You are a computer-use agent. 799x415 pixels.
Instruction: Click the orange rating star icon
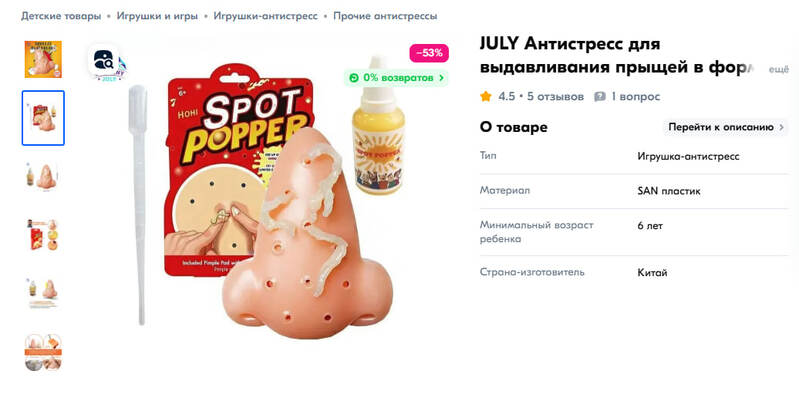[486, 96]
